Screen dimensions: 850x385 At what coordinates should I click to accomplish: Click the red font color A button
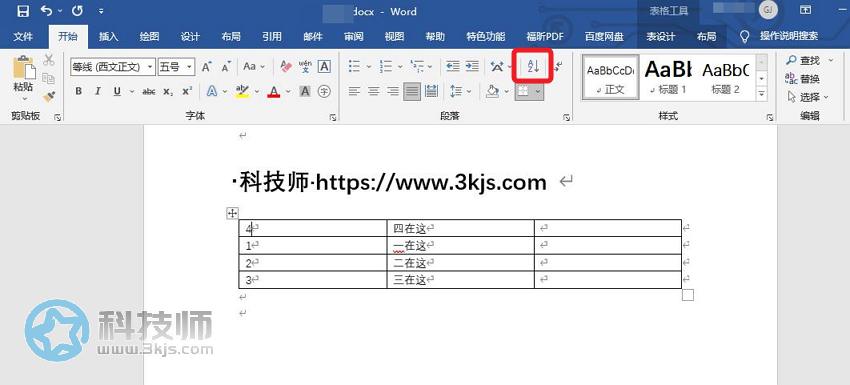point(274,92)
